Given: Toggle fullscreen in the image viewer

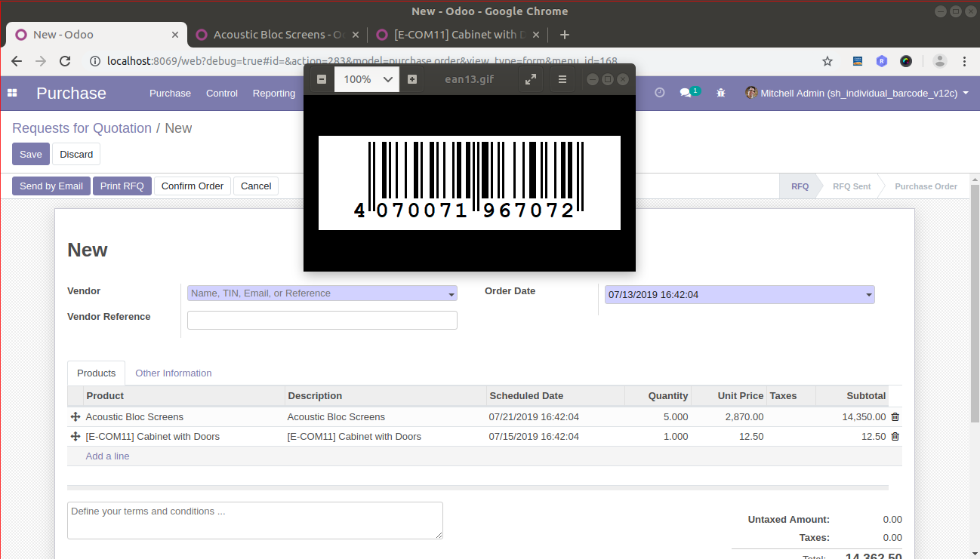Looking at the screenshot, I should (x=531, y=79).
